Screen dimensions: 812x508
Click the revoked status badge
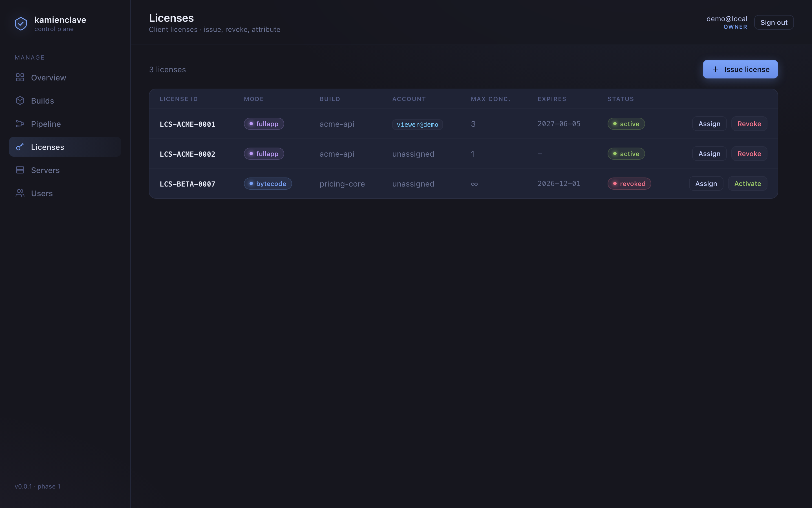629,183
